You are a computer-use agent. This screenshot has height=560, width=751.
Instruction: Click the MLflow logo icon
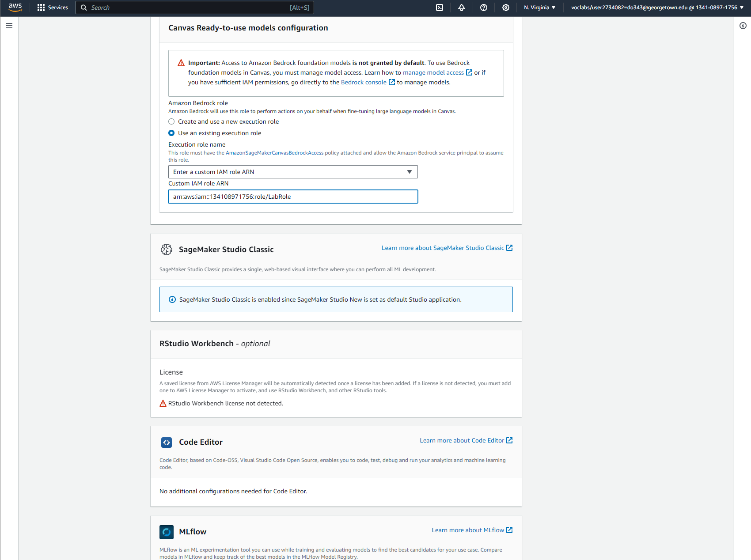pyautogui.click(x=167, y=532)
